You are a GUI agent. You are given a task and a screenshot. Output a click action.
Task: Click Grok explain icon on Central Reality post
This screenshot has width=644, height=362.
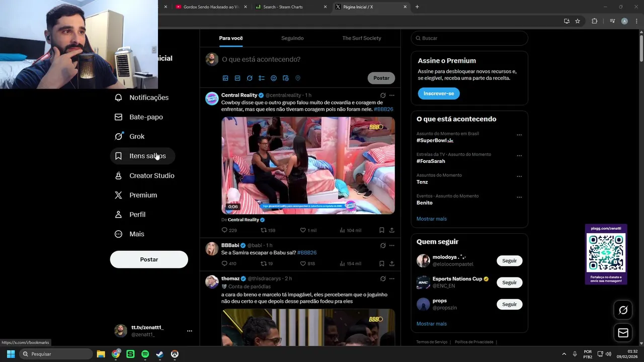click(383, 95)
